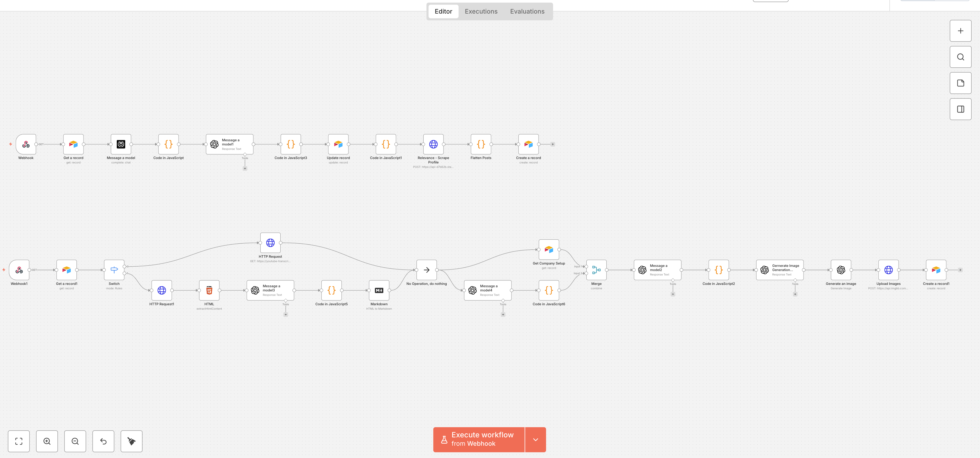980x458 pixels.
Task: Open the HTML extractHtmlContent node
Action: tap(209, 291)
